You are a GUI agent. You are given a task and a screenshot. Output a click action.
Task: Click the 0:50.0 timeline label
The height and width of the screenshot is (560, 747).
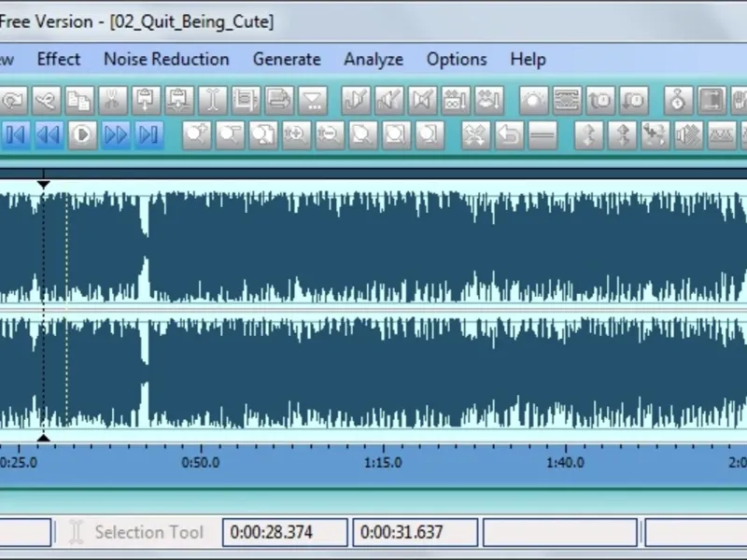click(x=201, y=462)
